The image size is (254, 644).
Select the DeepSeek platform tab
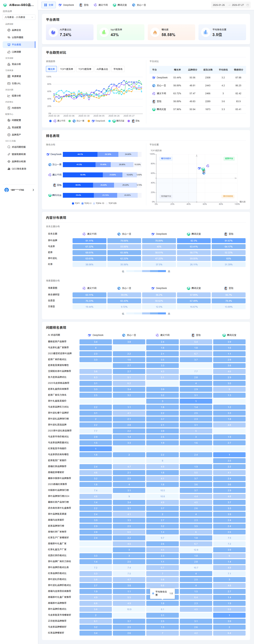coord(66,5)
